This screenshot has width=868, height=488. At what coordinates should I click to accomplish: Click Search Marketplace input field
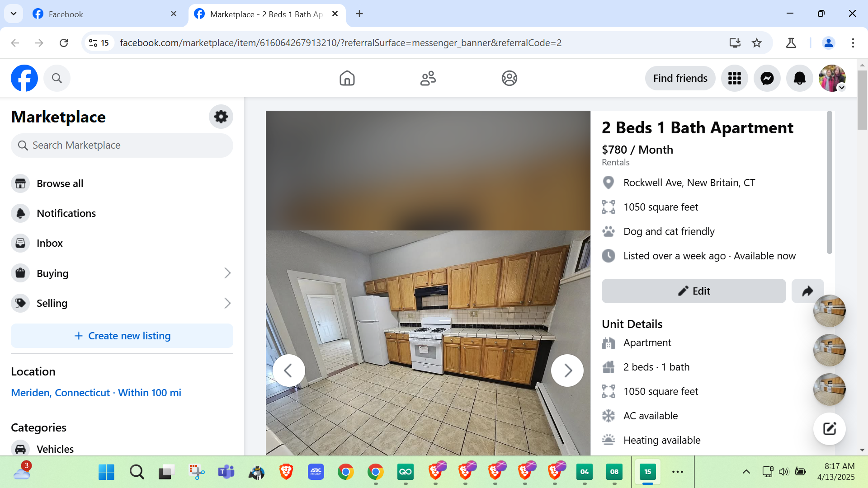[122, 145]
